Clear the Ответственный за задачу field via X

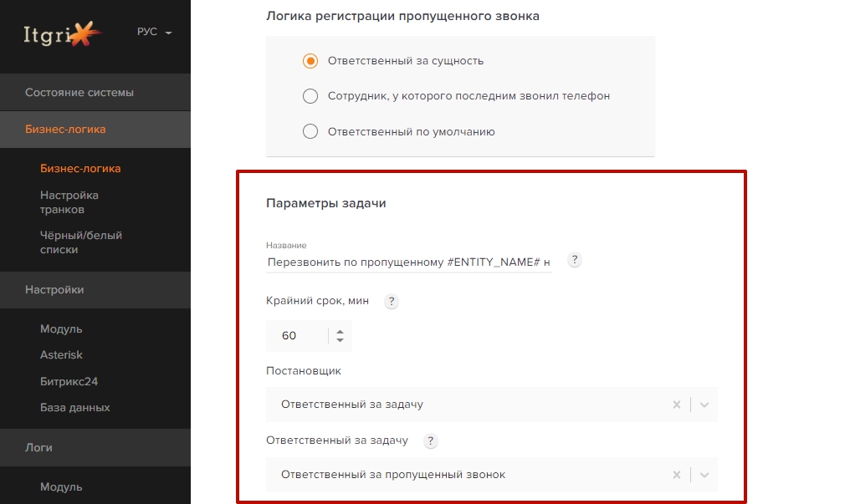pyautogui.click(x=676, y=474)
